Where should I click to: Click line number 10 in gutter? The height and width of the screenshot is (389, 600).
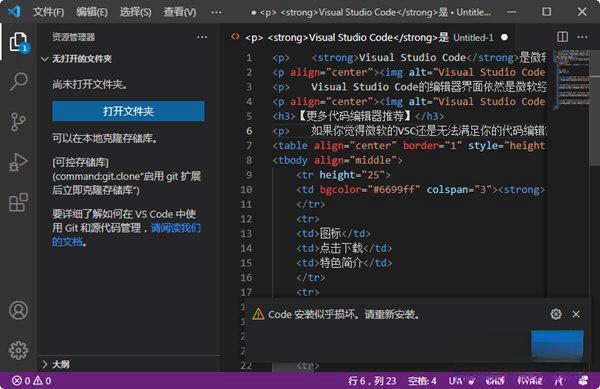point(246,190)
